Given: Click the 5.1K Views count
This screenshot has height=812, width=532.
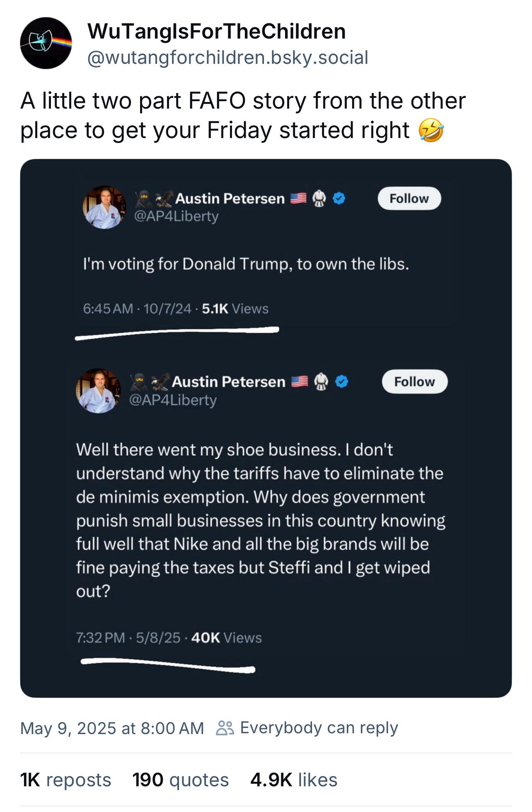Looking at the screenshot, I should [235, 309].
